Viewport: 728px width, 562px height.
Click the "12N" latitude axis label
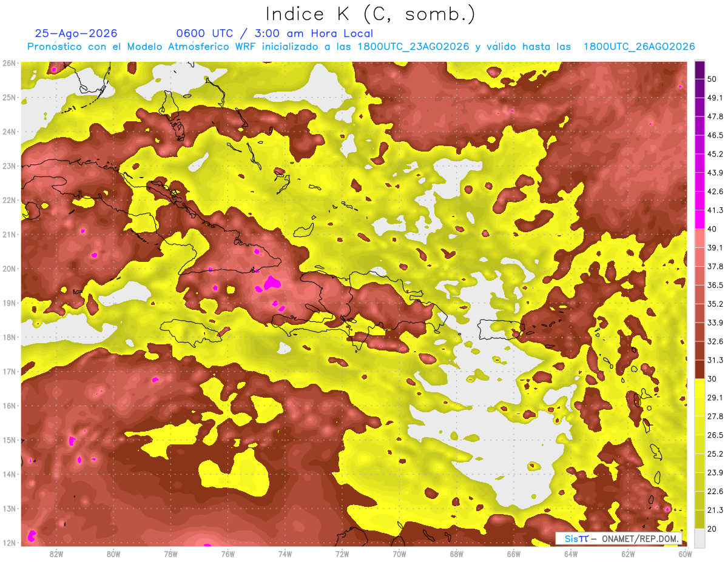click(9, 543)
